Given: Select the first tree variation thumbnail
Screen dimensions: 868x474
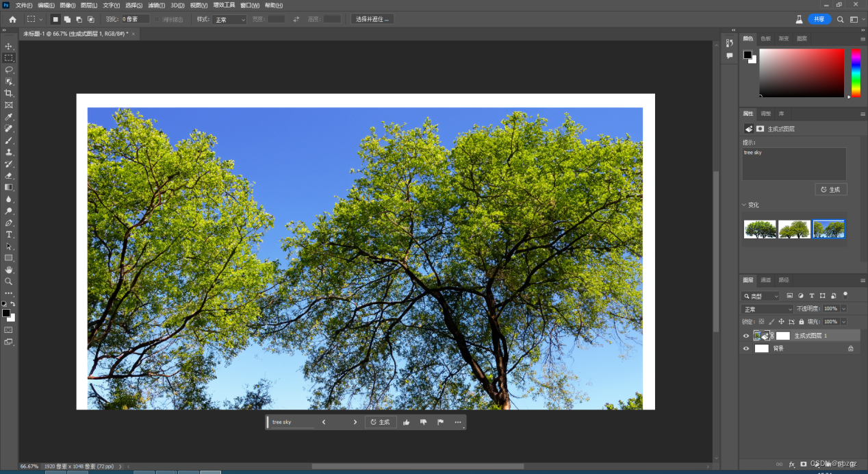Looking at the screenshot, I should click(760, 229).
